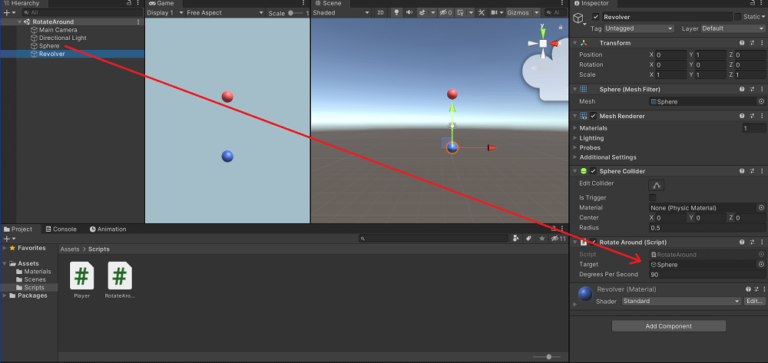Mute scene audio via the speaker icon

409,13
